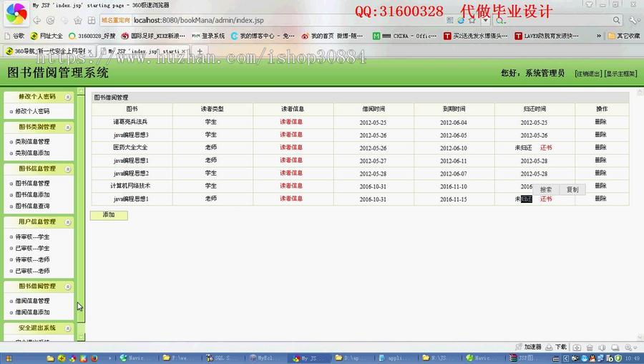Choose 搜索 in the selection popup
Image resolution: width=644 pixels, height=364 pixels.
pyautogui.click(x=546, y=190)
